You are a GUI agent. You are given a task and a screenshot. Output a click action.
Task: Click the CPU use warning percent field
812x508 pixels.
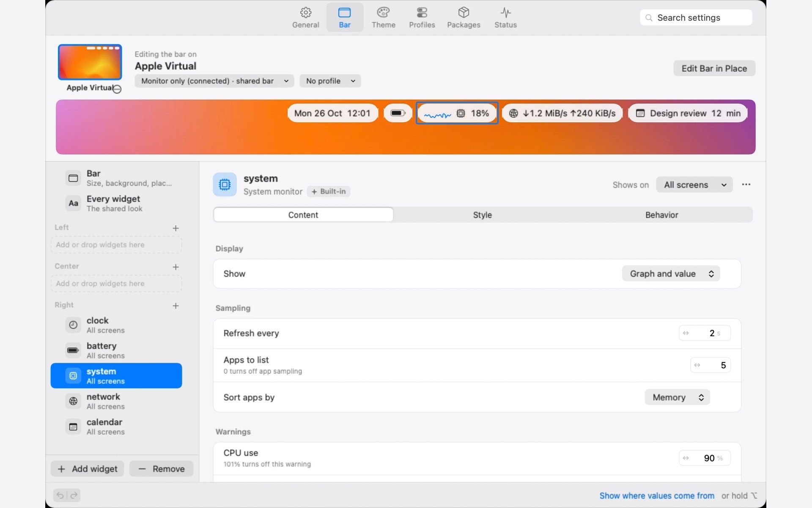click(x=705, y=458)
